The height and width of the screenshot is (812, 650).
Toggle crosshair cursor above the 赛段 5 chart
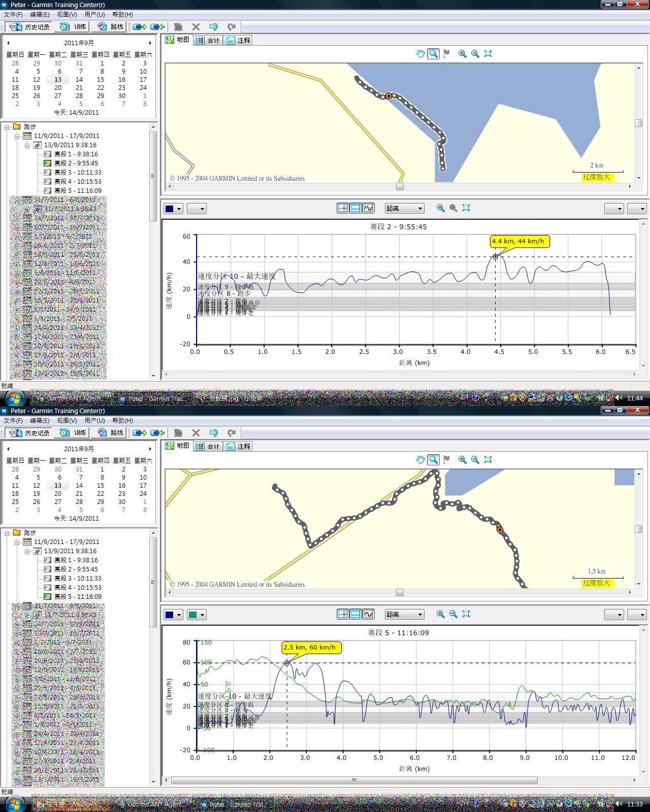point(343,614)
